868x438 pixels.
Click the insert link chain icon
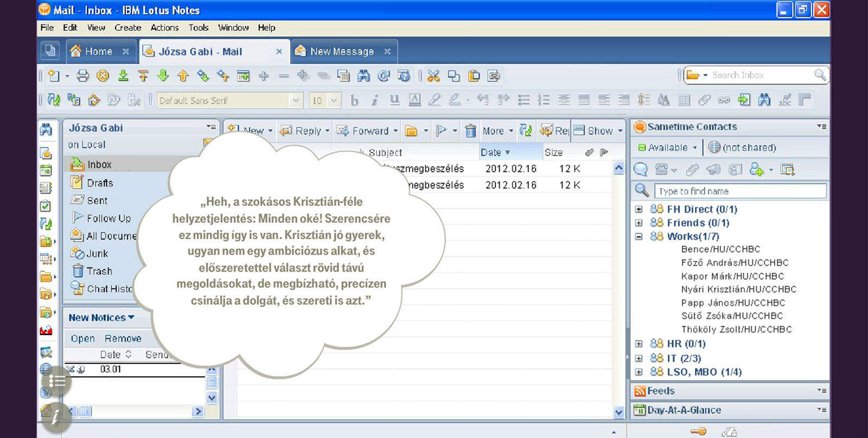724,100
